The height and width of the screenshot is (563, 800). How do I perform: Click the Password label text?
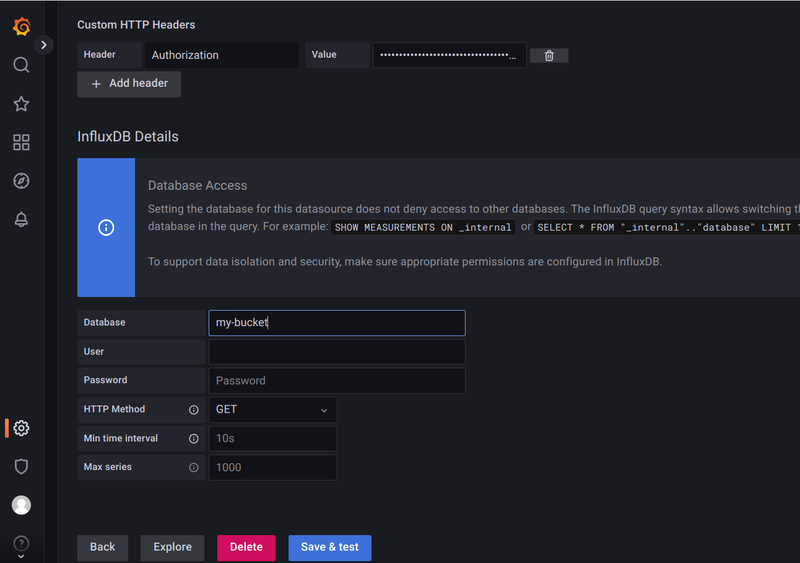coord(106,380)
